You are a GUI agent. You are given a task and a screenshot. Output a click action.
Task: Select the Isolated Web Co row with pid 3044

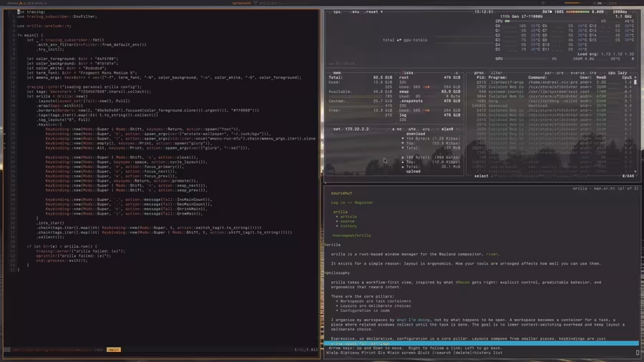pos(552,97)
